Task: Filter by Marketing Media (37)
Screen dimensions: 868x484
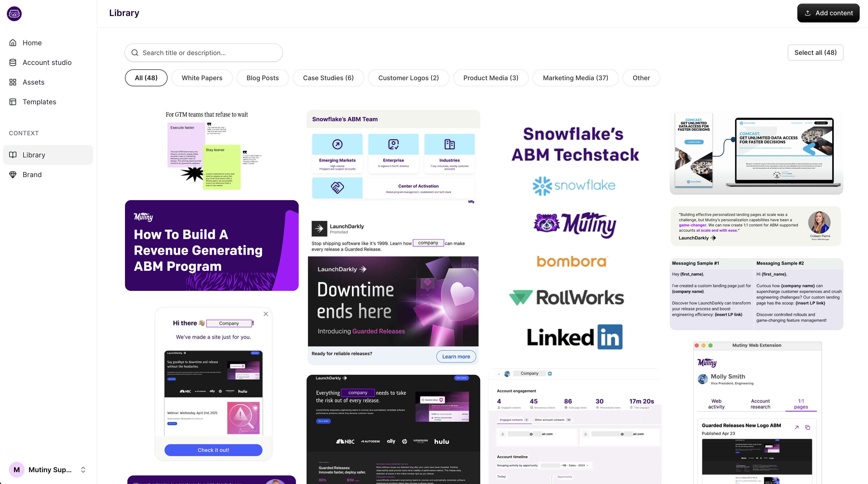Action: (575, 78)
